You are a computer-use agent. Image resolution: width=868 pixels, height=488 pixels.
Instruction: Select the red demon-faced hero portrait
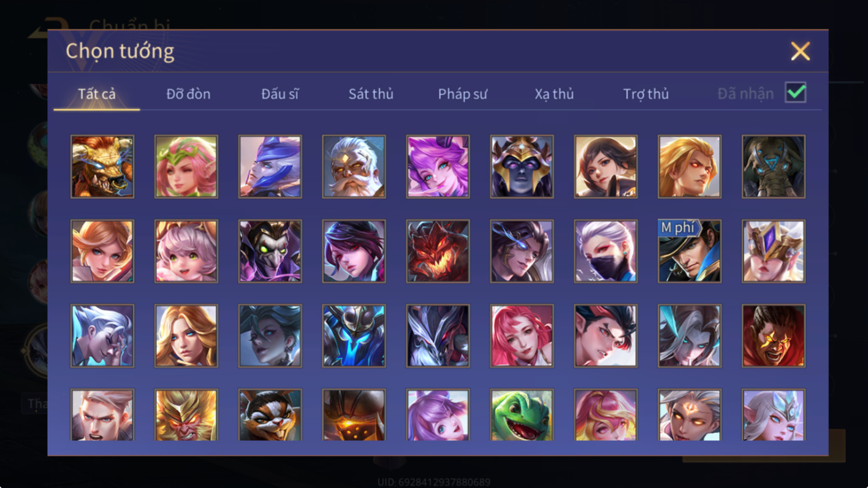(x=438, y=251)
